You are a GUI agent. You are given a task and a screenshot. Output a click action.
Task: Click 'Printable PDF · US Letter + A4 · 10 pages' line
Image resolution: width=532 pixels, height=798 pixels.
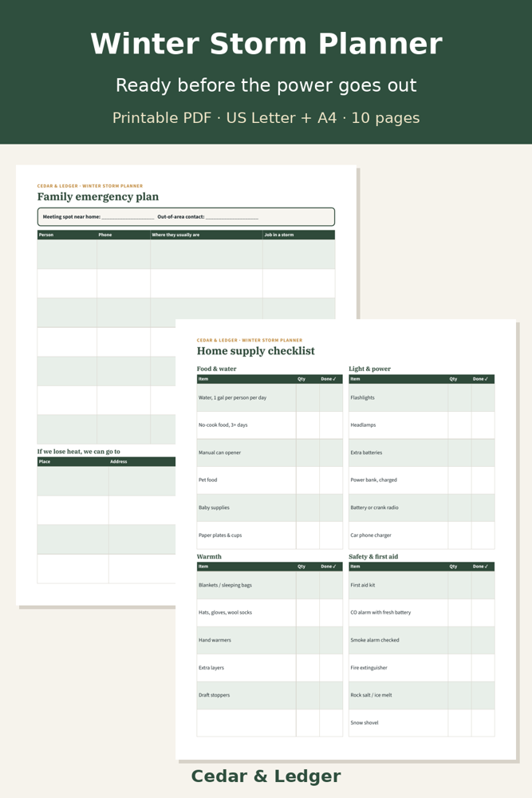[266, 118]
